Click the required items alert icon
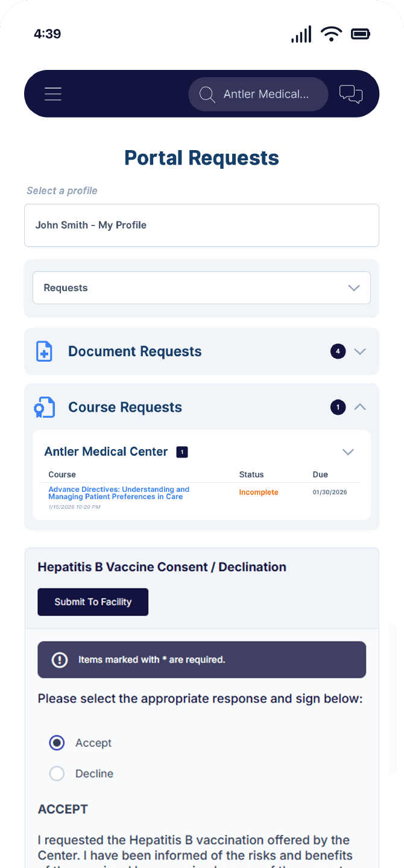 tap(60, 659)
